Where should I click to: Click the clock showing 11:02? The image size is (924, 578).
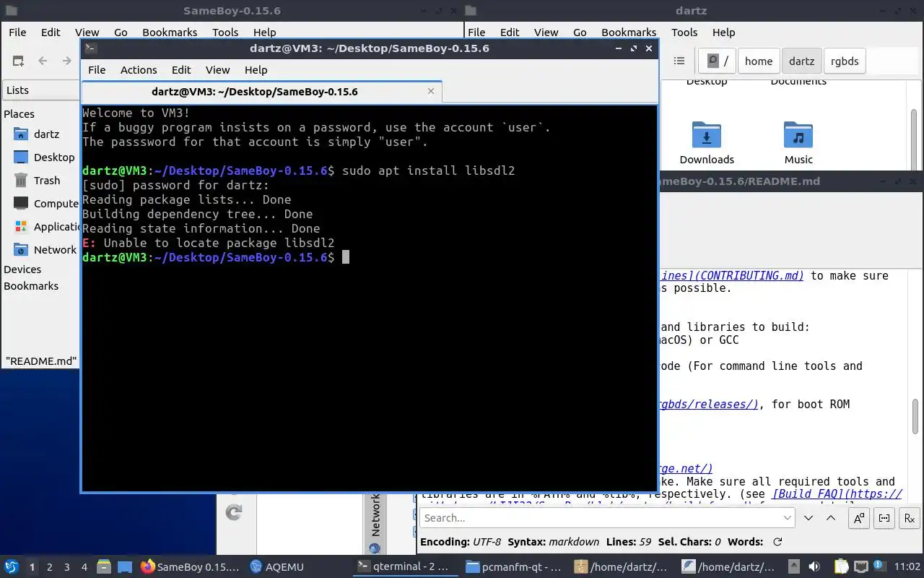907,567
